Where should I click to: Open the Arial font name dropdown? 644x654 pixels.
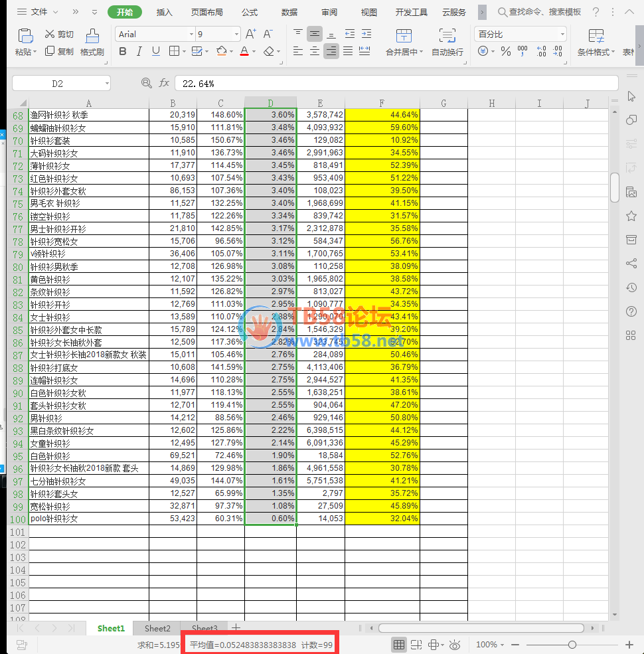(191, 34)
